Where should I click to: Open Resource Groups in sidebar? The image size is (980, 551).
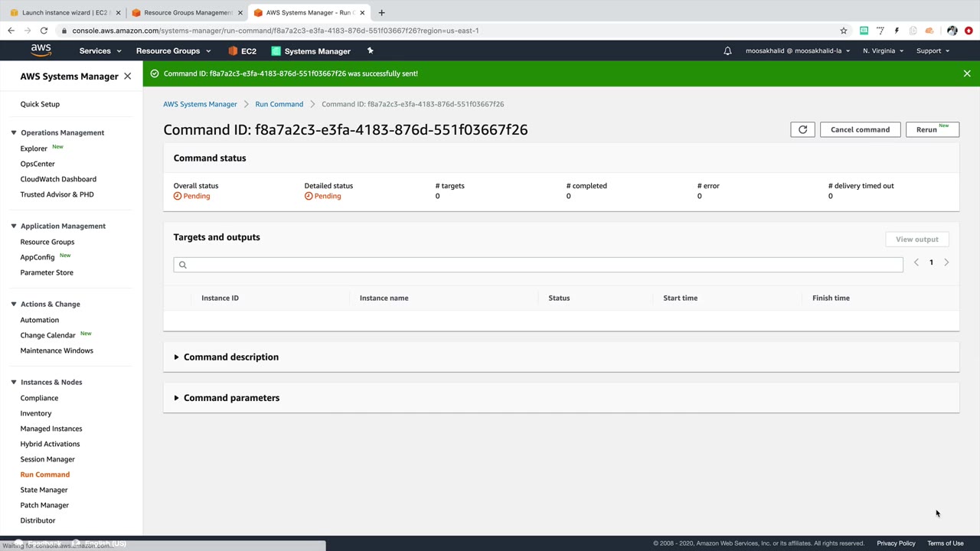(x=47, y=242)
